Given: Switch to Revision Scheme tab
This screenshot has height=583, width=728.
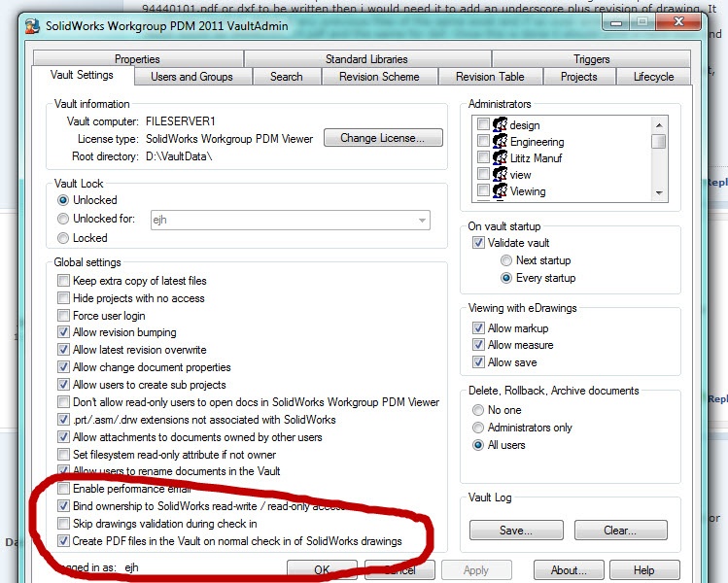Looking at the screenshot, I should pos(379,77).
